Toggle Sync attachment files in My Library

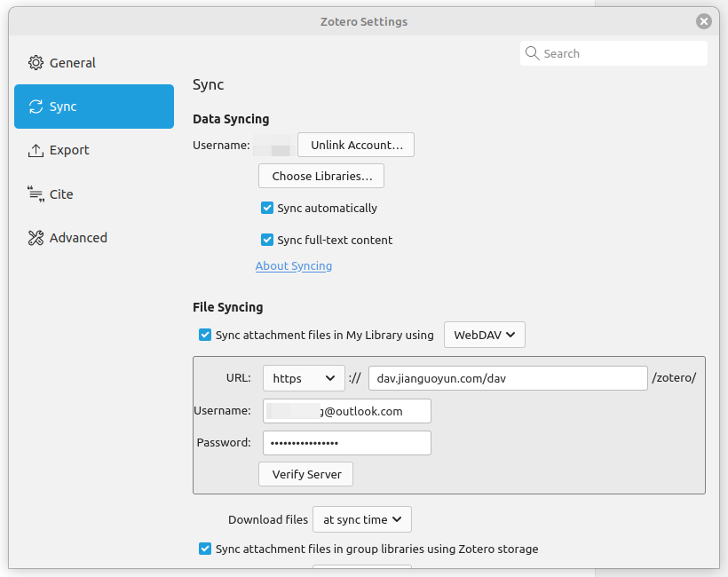(x=205, y=335)
